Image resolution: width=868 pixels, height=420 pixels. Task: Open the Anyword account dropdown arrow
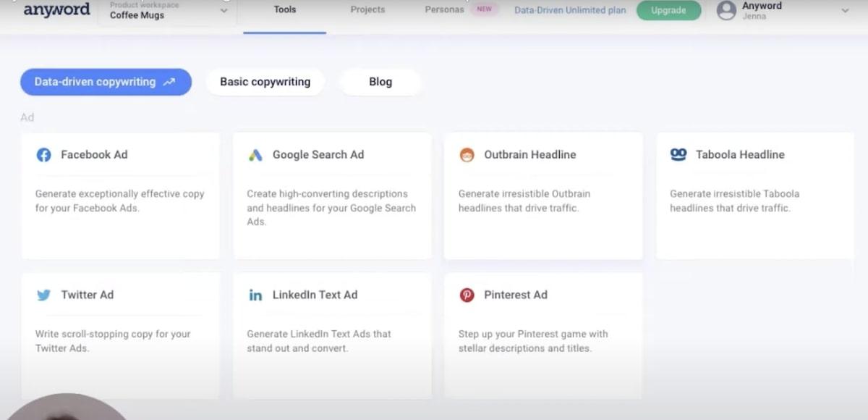[845, 11]
